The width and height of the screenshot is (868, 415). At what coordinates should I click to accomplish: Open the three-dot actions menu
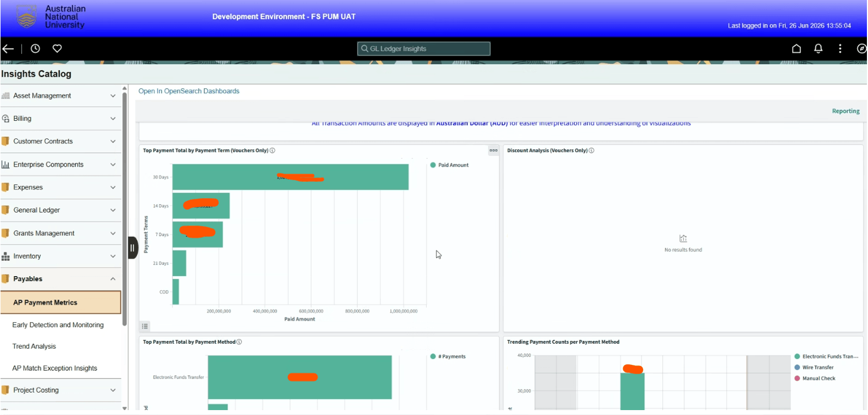840,48
